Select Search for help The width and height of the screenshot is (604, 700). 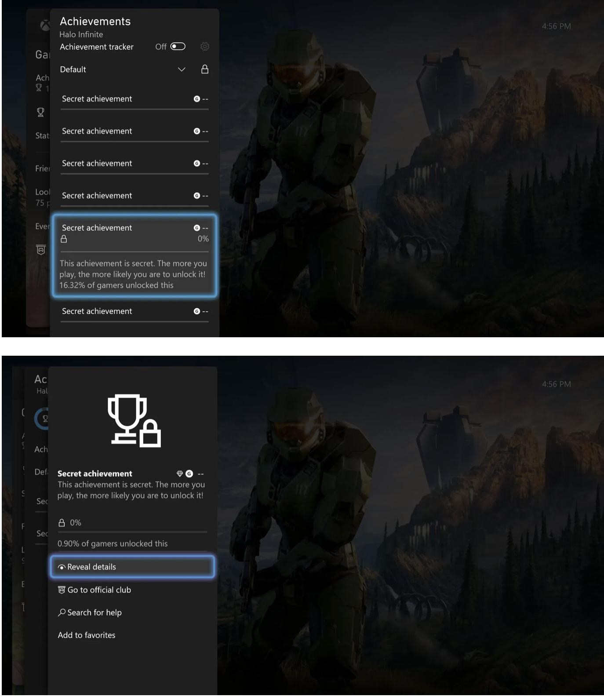pos(94,612)
